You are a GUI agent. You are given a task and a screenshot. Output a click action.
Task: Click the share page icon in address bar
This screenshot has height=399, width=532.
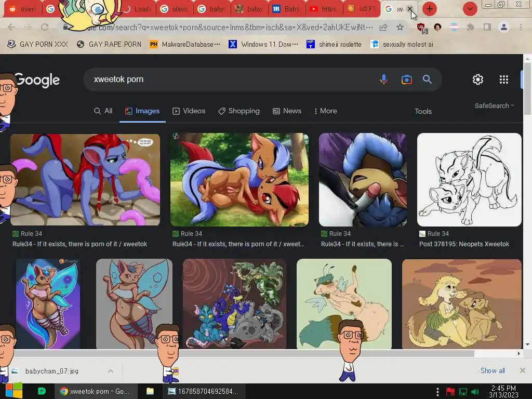pyautogui.click(x=383, y=28)
